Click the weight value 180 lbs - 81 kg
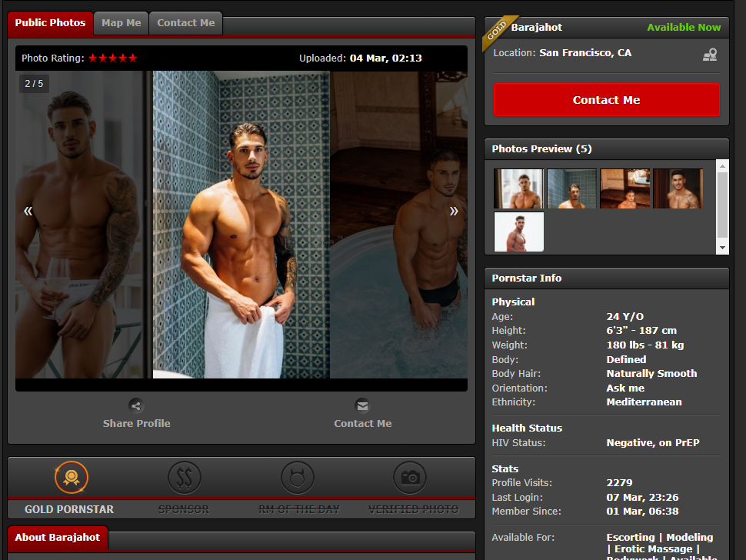This screenshot has width=746, height=560. click(x=645, y=345)
